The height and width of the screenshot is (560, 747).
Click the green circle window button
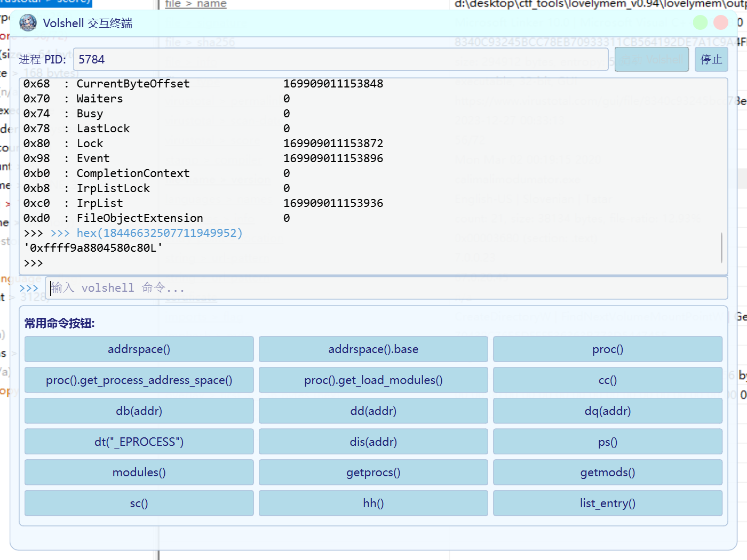[x=700, y=22]
